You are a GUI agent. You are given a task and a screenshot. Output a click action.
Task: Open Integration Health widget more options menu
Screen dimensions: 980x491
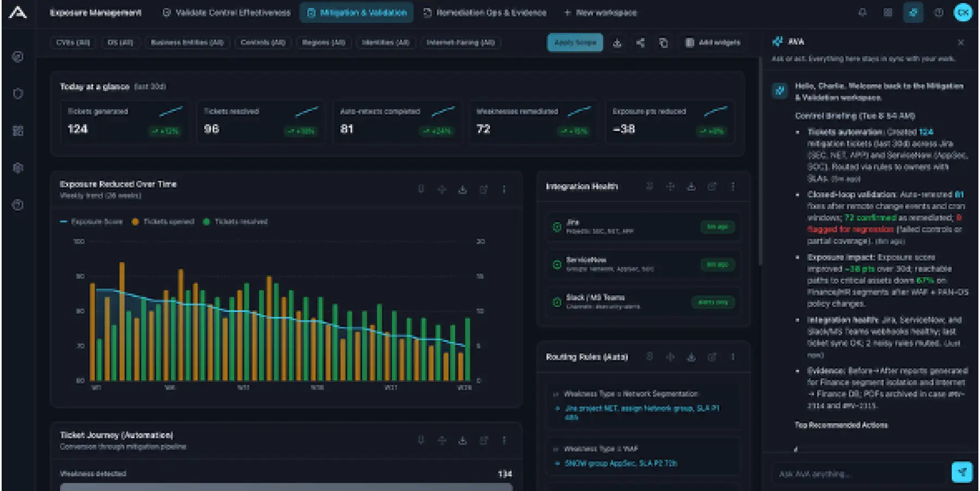[733, 186]
